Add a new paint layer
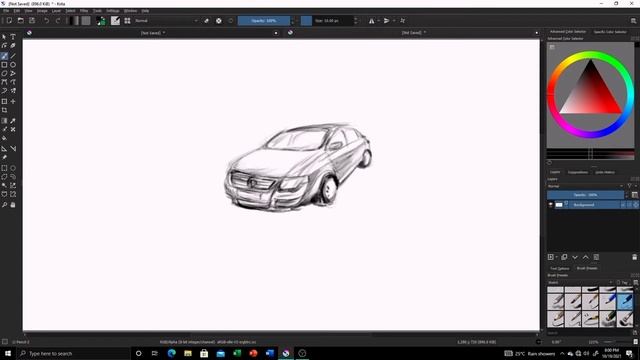The image size is (640, 360). coord(551,258)
